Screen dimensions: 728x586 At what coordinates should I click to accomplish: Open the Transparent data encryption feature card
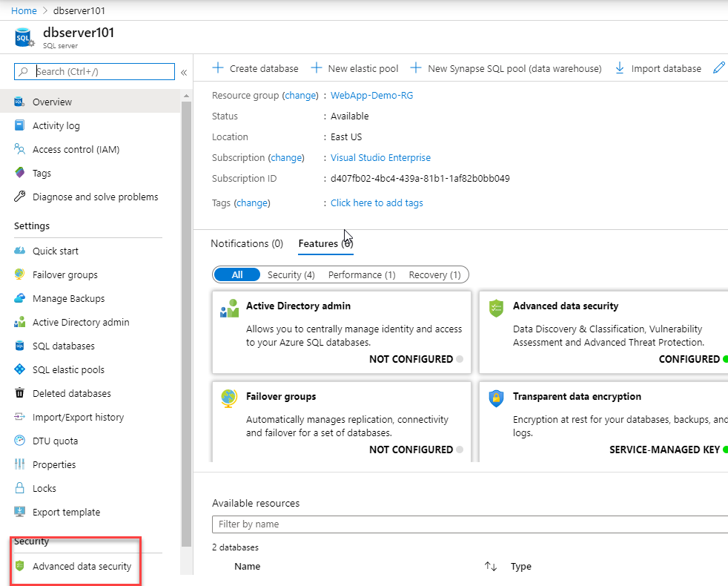(x=603, y=422)
